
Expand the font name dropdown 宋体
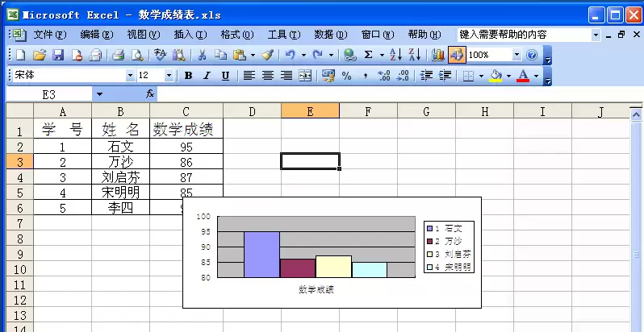tap(130, 76)
